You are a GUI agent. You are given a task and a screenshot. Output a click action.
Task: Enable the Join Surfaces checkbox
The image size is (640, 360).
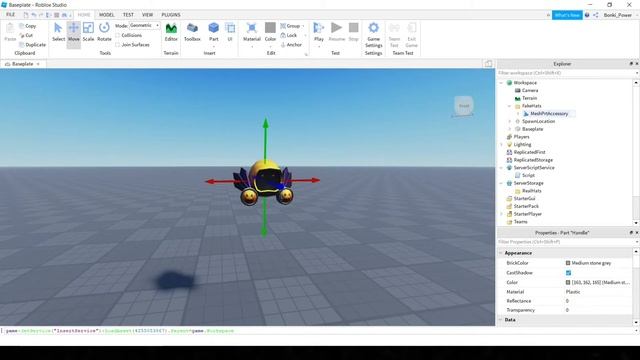tap(118, 45)
